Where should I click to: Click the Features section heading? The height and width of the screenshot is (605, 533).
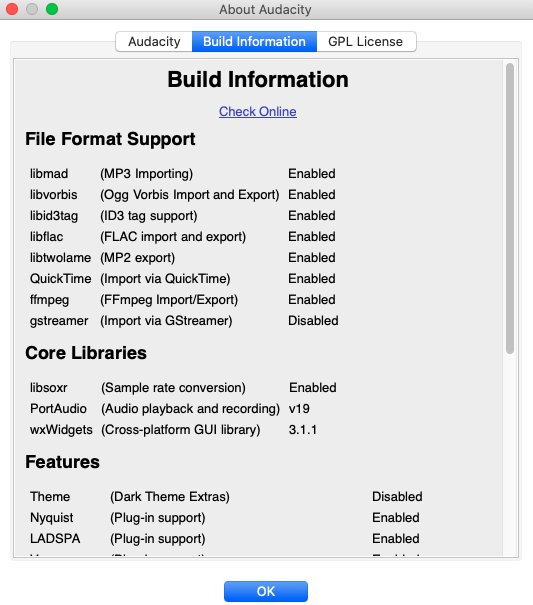click(x=63, y=462)
